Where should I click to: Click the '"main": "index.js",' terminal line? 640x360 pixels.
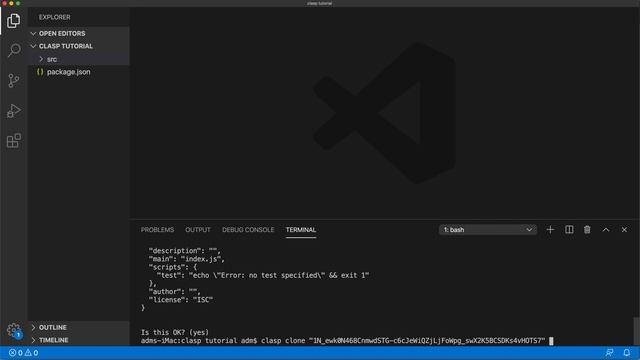(187, 259)
